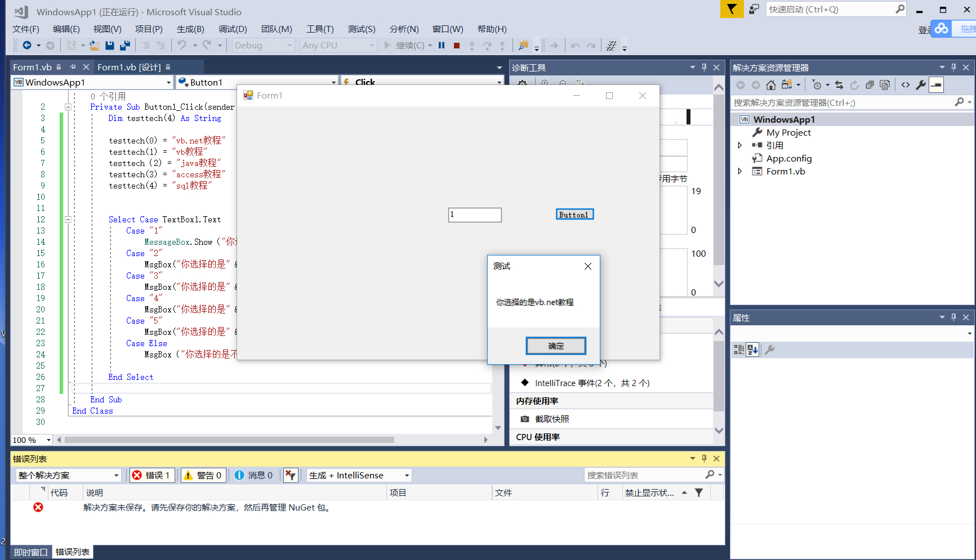
Task: Switch to the Form1.vb [设计] tab
Action: pyautogui.click(x=129, y=67)
